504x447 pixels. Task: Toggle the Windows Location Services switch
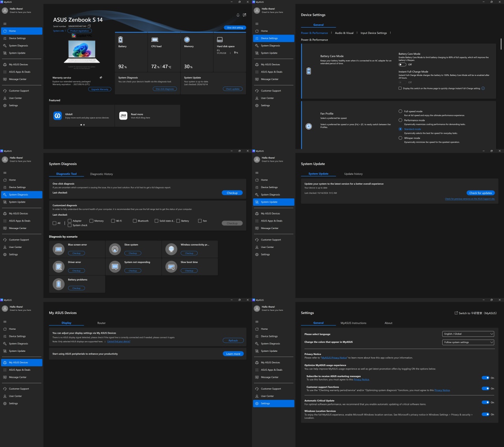point(485,414)
